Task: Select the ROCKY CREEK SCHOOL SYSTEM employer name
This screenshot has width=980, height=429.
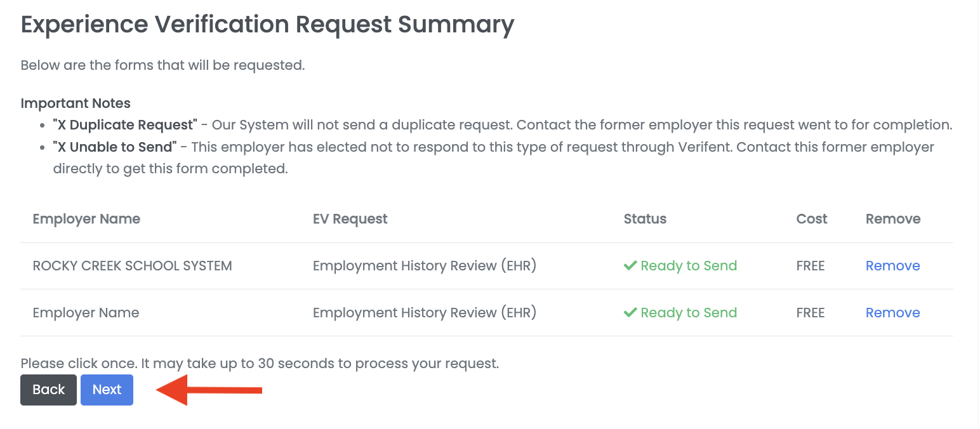Action: pos(132,265)
